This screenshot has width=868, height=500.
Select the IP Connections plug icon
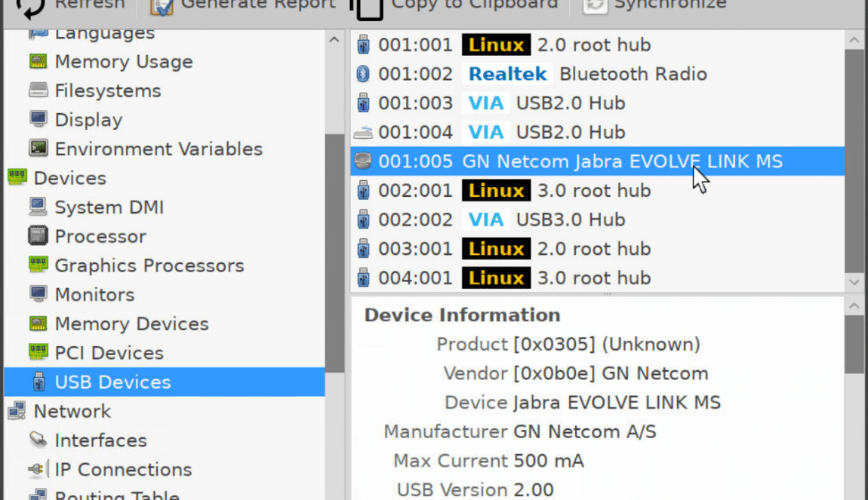point(38,469)
